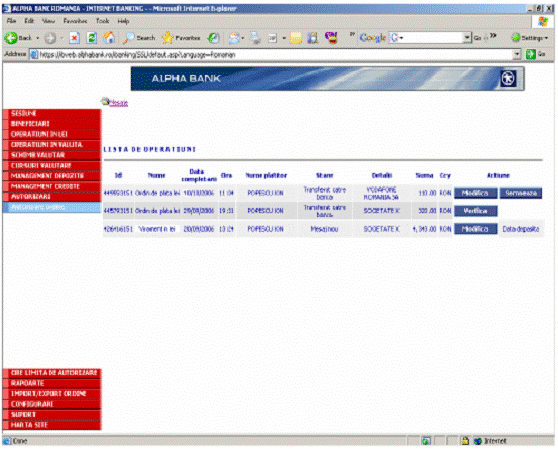Click the green Go arrow next to the address bar
Screen dimensions: 558x450
coord(531,54)
